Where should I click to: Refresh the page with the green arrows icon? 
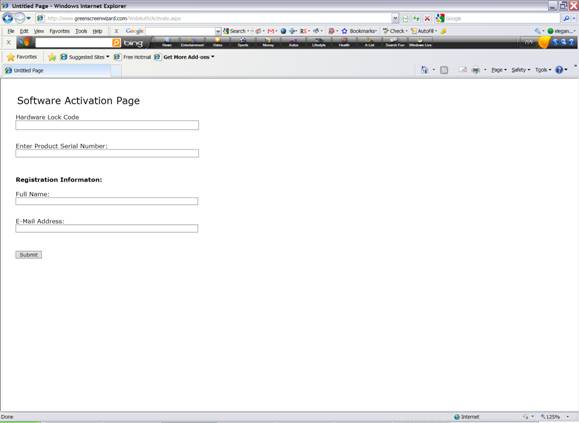(x=416, y=18)
